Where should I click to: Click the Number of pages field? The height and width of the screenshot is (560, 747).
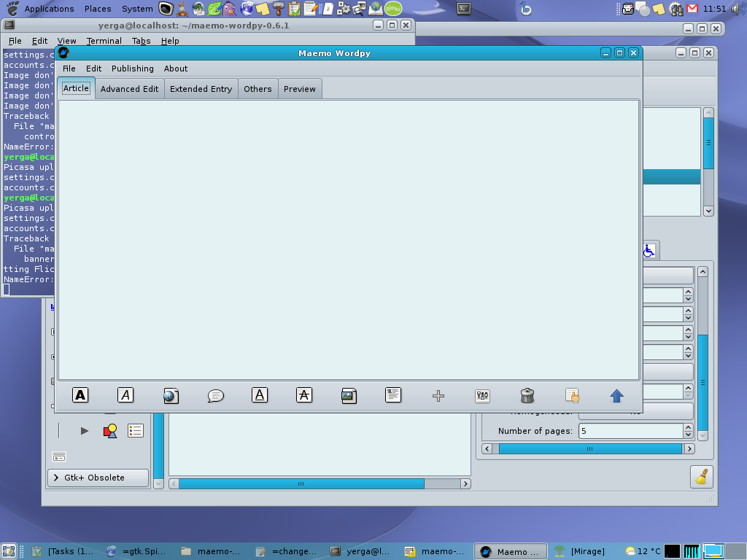pos(631,431)
